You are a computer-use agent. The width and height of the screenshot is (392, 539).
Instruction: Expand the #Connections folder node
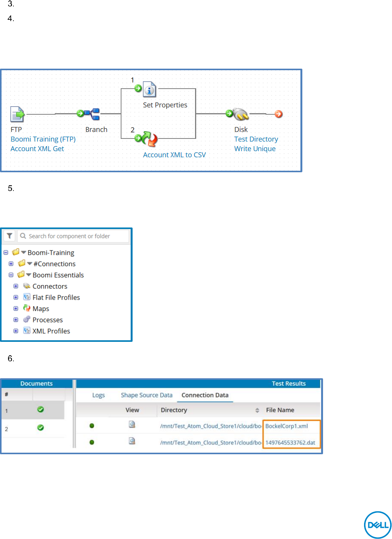(x=11, y=264)
